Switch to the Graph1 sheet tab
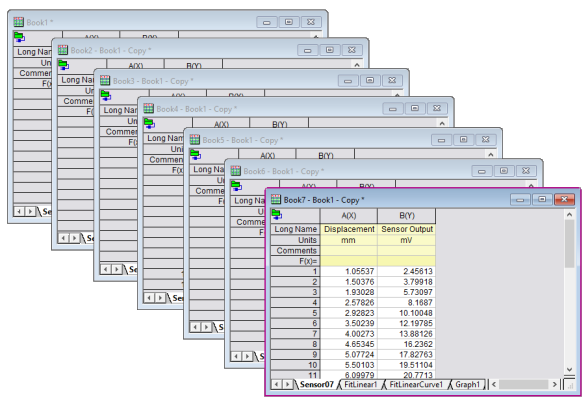584x400 pixels. click(x=468, y=384)
